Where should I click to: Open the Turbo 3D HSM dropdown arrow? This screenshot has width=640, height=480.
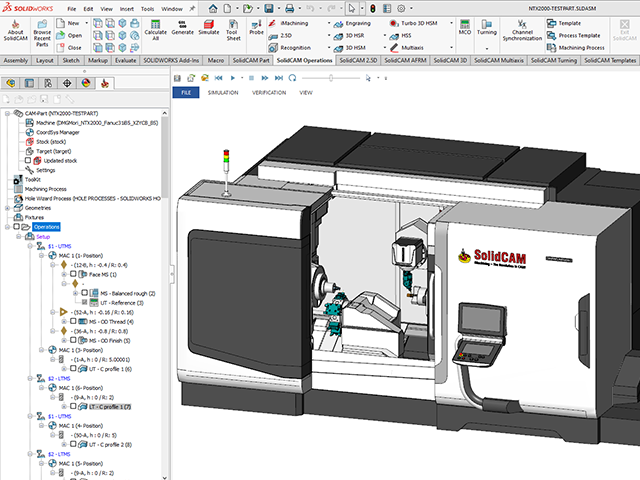[x=451, y=23]
